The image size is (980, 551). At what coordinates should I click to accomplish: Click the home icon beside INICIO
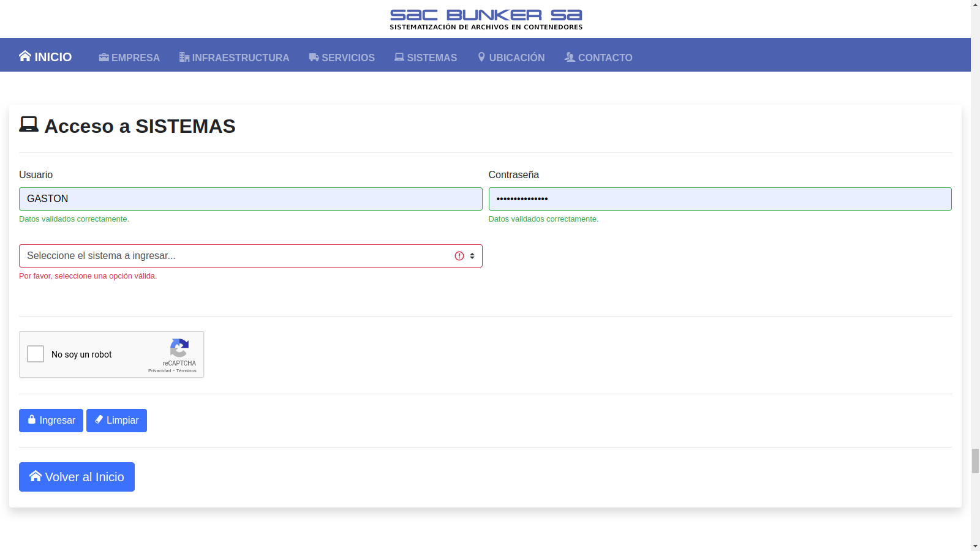coord(25,56)
